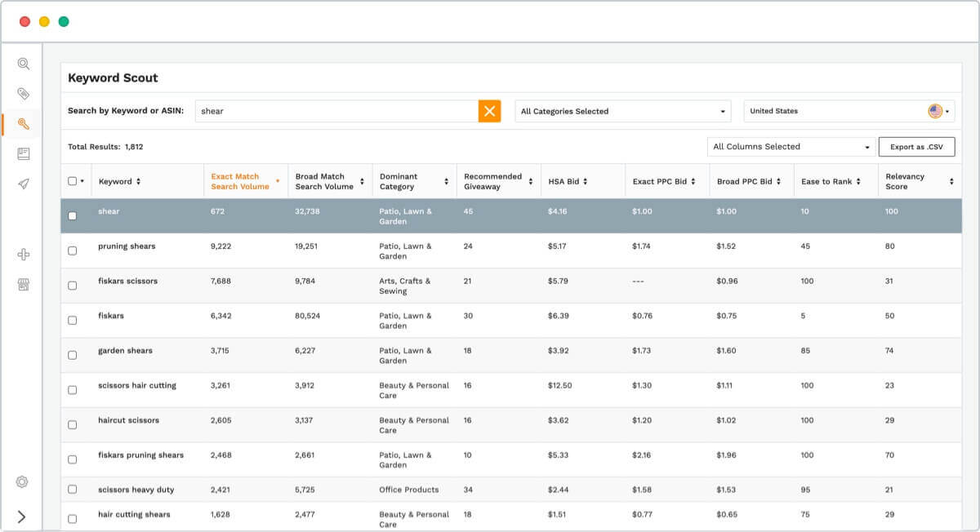
Task: Sort by Broad Match Search Volume arrows
Action: coord(362,181)
